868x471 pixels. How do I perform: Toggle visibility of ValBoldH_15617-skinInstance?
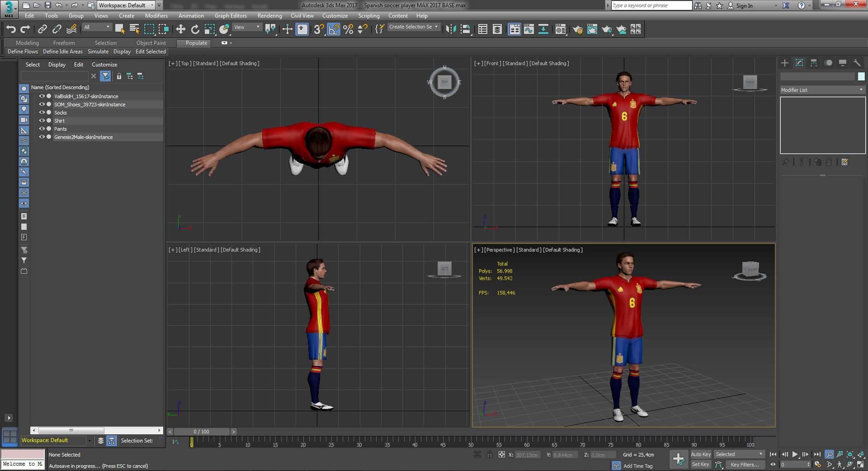[x=42, y=96]
